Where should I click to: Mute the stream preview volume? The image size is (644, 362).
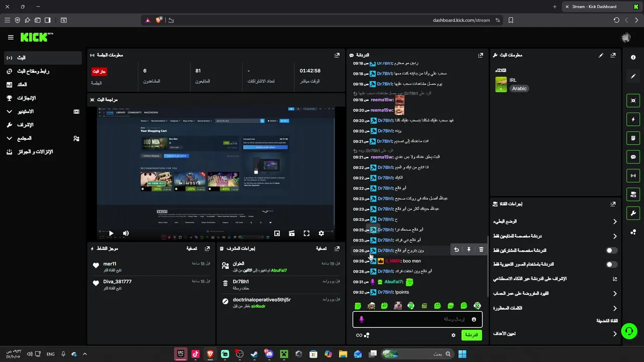point(126,233)
